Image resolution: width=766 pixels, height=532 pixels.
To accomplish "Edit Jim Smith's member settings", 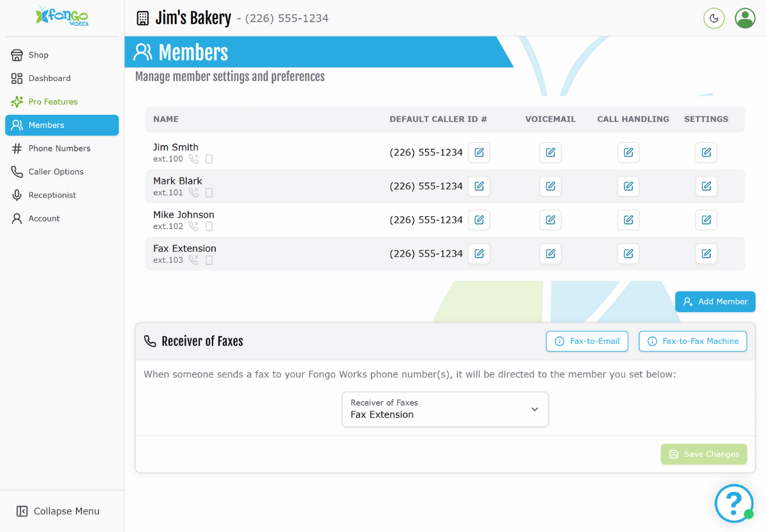I will (706, 152).
